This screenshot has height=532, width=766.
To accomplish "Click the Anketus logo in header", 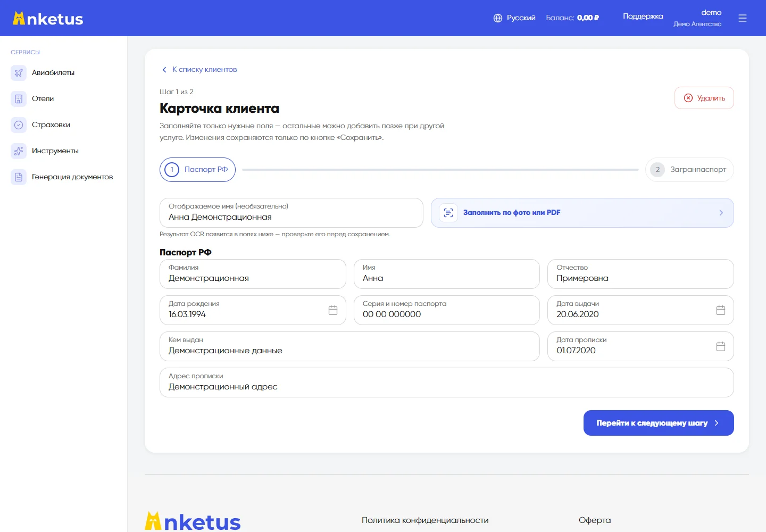I will click(48, 19).
